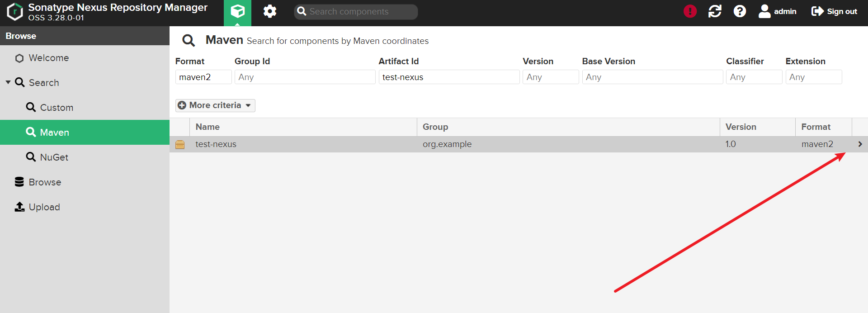Sort by Version column header
This screenshot has width=868, height=313.
tap(741, 127)
